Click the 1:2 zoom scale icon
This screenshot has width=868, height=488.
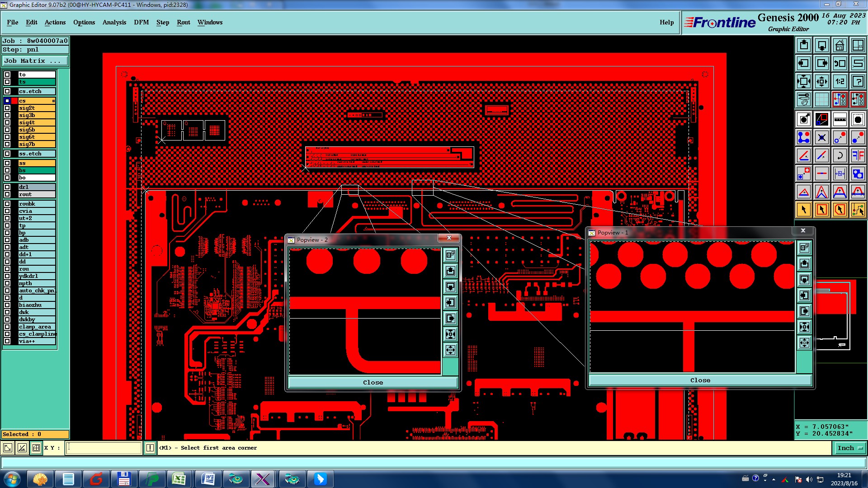pos(840,81)
